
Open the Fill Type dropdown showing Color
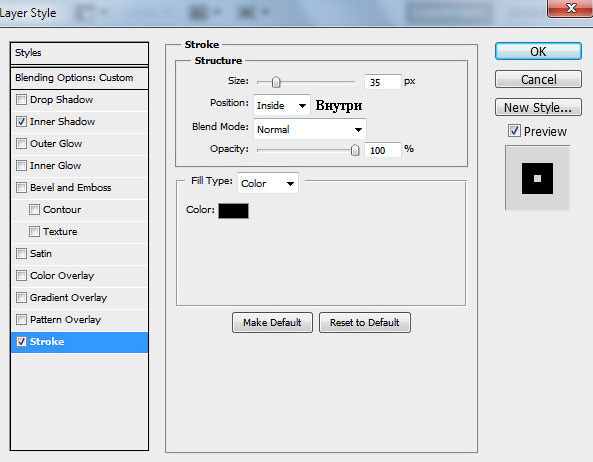click(x=268, y=183)
